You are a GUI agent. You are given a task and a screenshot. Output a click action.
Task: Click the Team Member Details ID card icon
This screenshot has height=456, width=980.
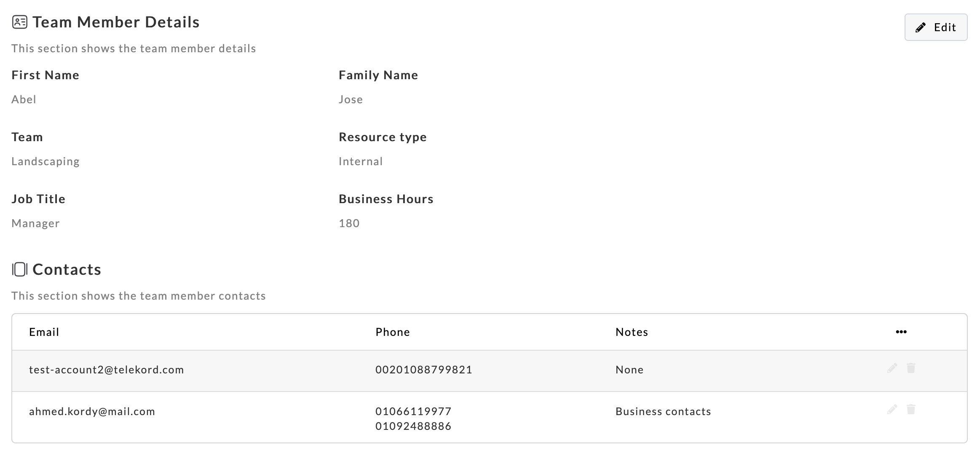(20, 22)
